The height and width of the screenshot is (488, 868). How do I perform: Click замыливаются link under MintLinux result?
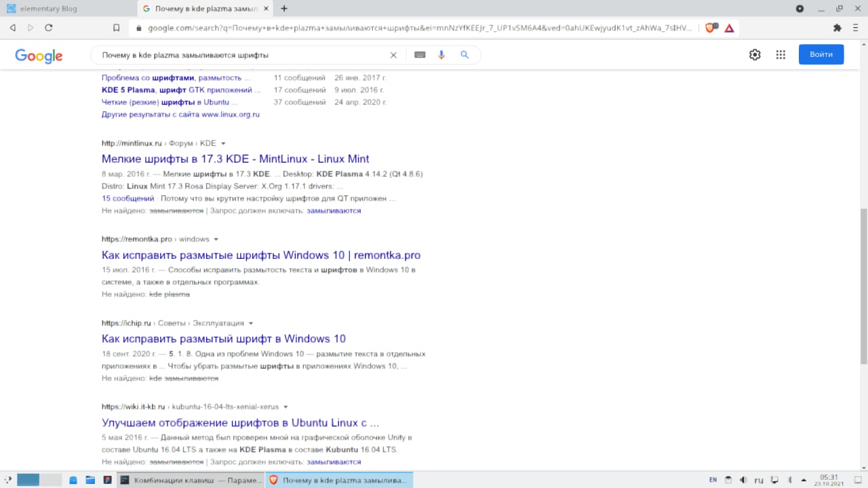click(334, 211)
